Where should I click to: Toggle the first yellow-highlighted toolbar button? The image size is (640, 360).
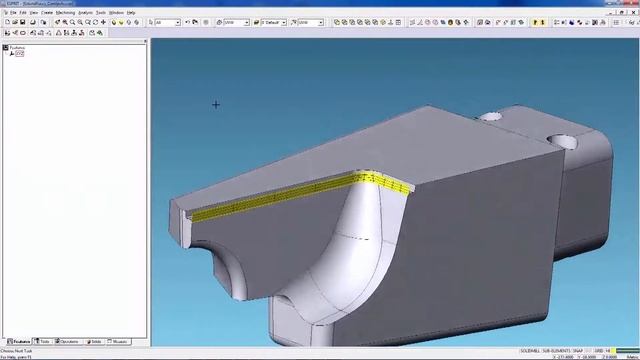pyautogui.click(x=535, y=22)
